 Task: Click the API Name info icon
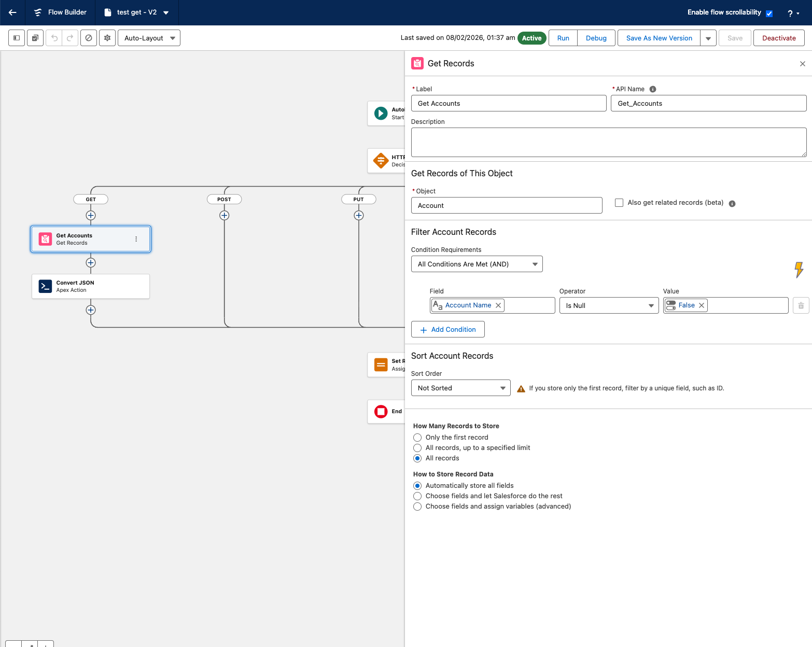[653, 89]
